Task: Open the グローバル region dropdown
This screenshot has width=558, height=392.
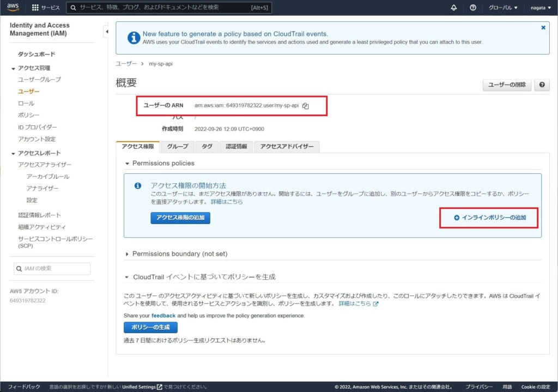Action: 503,8
